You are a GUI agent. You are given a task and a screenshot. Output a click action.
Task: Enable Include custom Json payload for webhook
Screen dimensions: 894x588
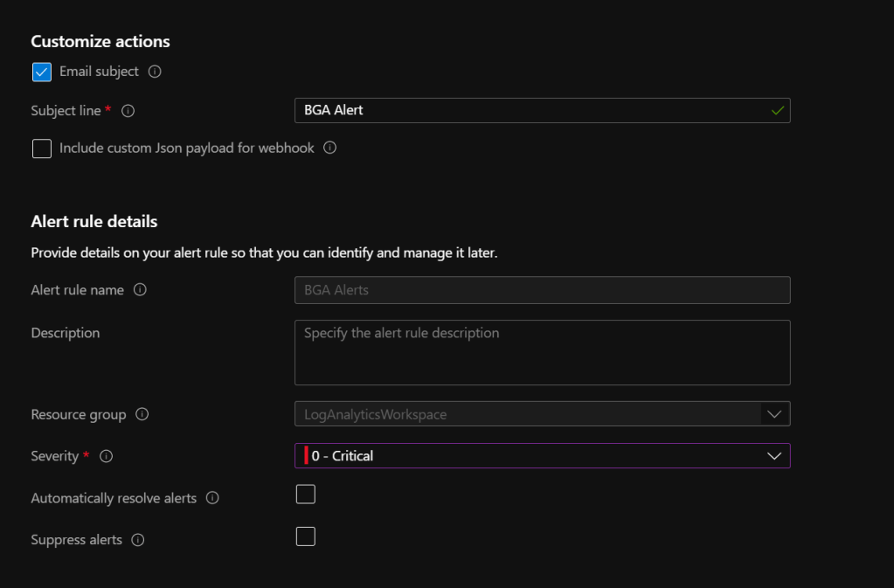(x=42, y=149)
